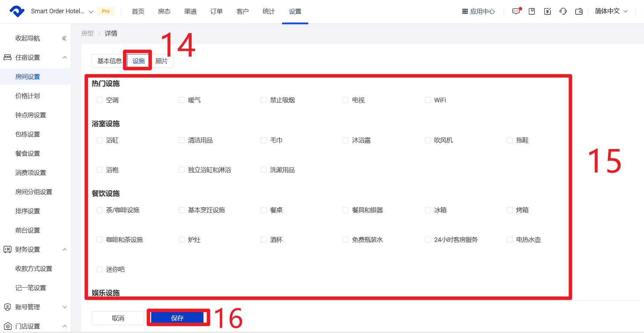Click the bookmark guide icon in header
The image size is (644, 333).
[532, 12]
